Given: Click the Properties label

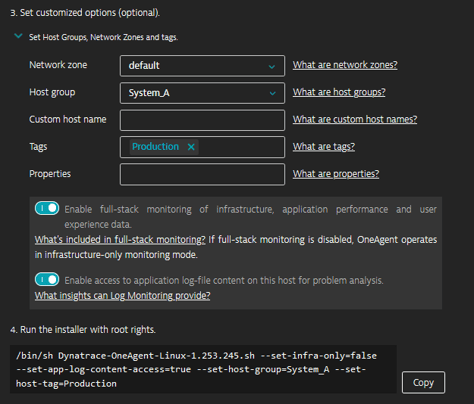Looking at the screenshot, I should (50, 174).
